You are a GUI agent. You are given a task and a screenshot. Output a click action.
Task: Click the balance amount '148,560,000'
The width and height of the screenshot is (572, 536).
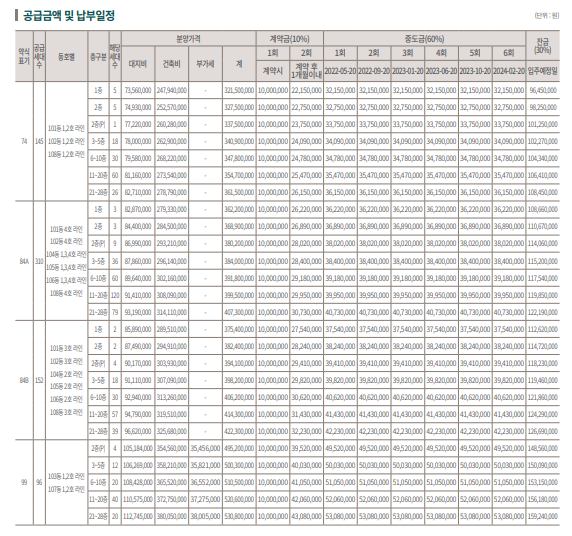[542, 448]
